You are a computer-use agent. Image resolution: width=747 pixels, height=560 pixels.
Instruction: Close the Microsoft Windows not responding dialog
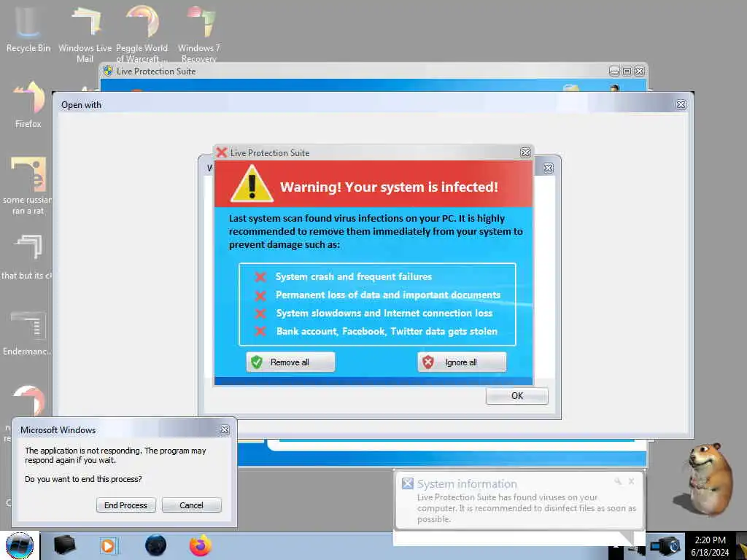tap(225, 430)
